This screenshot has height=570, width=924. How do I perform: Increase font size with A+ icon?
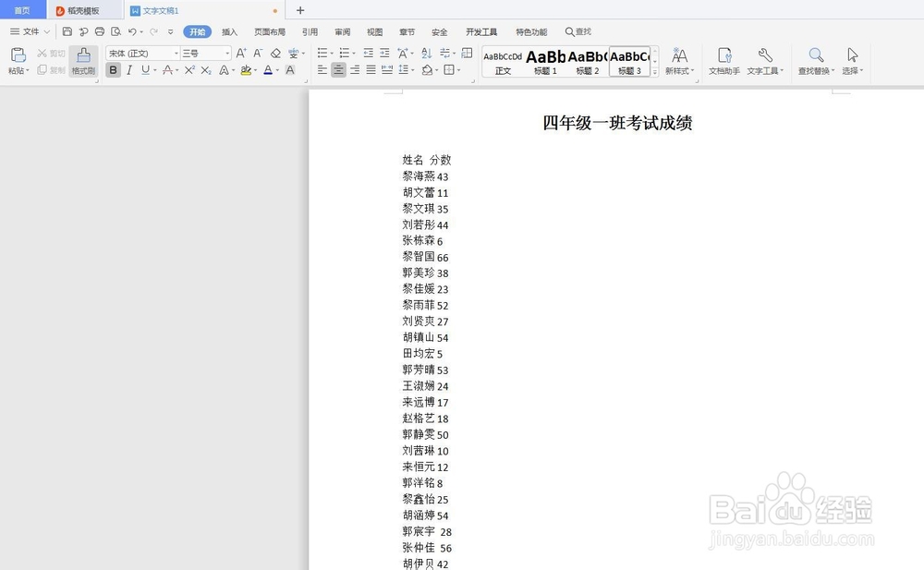[241, 53]
